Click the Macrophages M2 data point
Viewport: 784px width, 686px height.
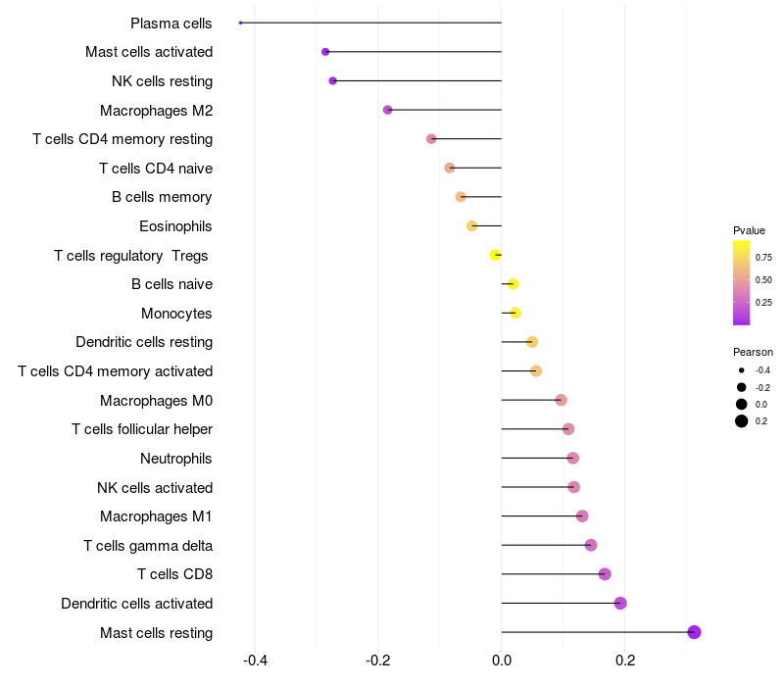(x=387, y=110)
